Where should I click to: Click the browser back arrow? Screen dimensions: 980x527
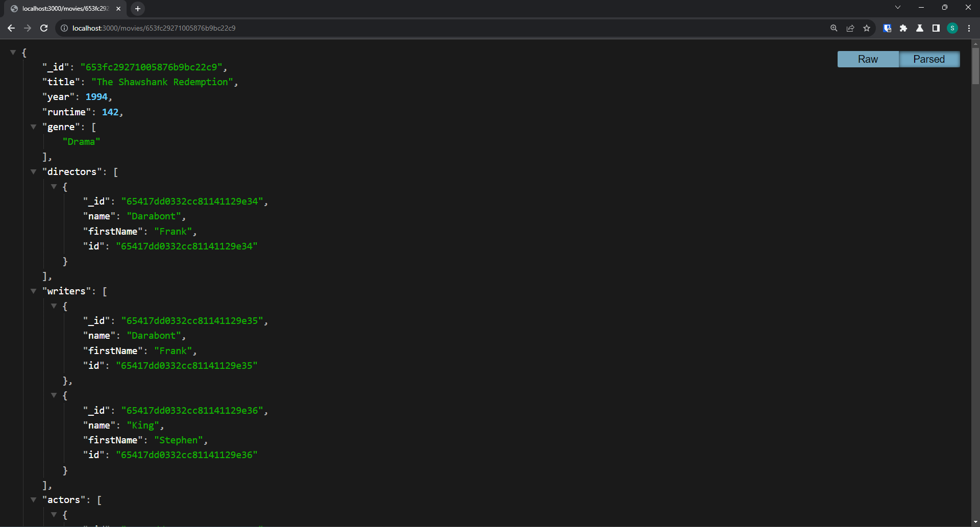pos(11,28)
